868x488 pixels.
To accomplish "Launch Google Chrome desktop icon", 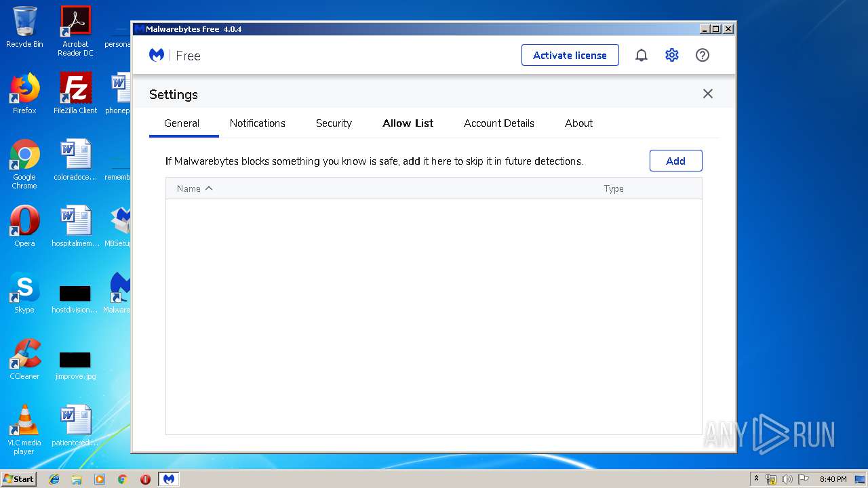I will 24,164.
